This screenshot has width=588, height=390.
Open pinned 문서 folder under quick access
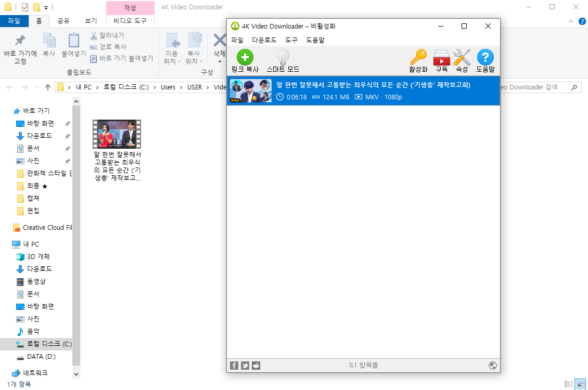pos(33,148)
